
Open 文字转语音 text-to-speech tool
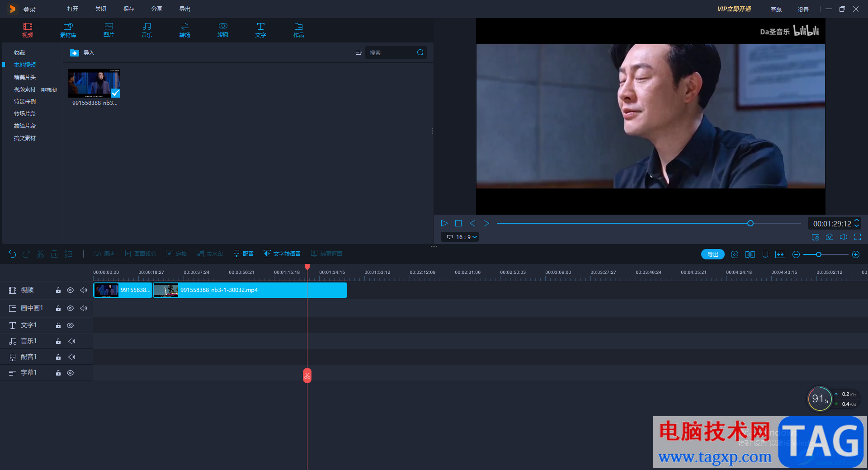click(x=282, y=254)
